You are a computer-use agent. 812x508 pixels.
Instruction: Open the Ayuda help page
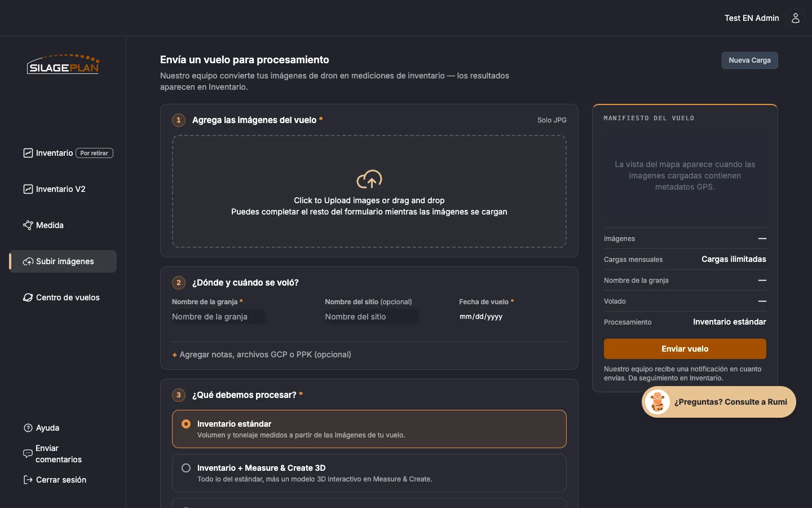[41, 428]
